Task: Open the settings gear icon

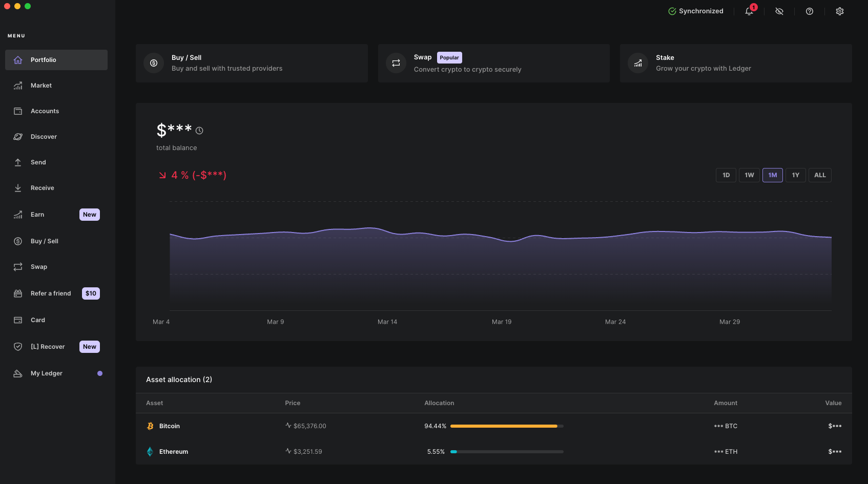Action: click(x=840, y=11)
